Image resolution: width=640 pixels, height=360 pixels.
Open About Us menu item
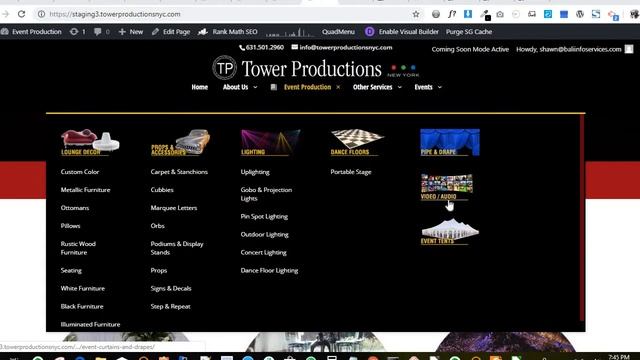(x=236, y=87)
